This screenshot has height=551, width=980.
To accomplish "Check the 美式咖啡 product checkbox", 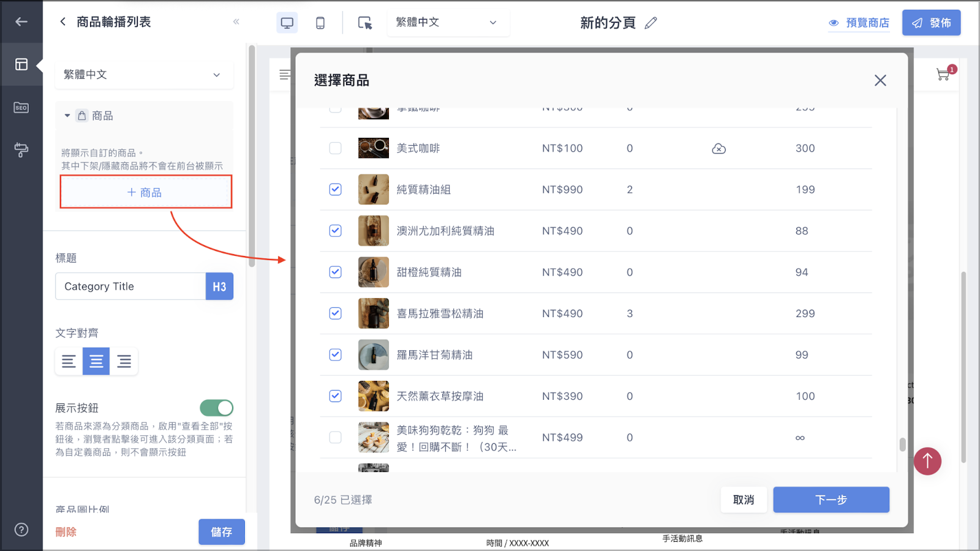I will (x=335, y=148).
